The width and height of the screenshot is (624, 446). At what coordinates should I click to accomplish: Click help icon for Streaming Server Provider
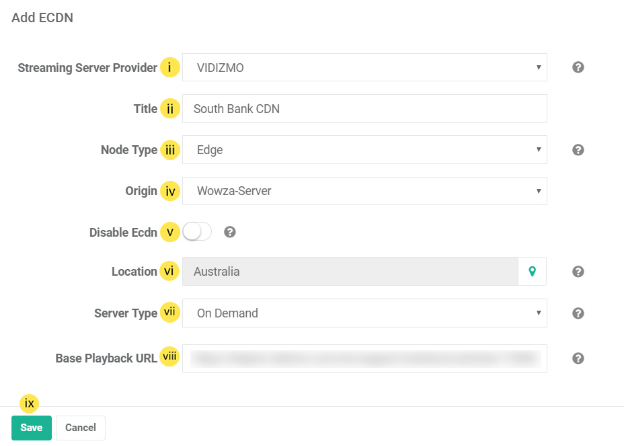point(578,68)
